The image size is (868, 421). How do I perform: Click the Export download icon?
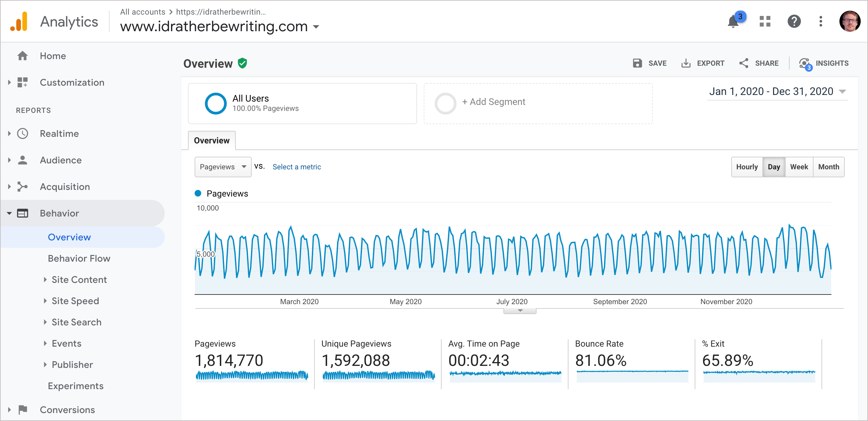(685, 63)
